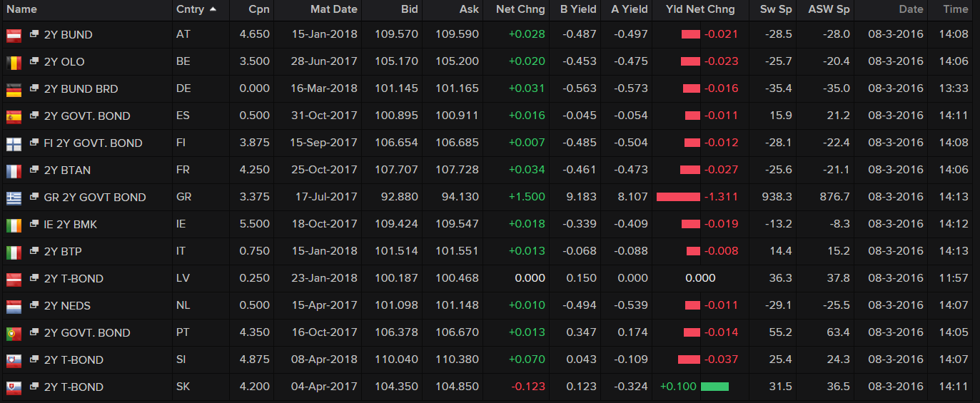Open GR 2Y GOVT BOND instrument
Viewport: 980px width, 403px height.
[x=95, y=198]
